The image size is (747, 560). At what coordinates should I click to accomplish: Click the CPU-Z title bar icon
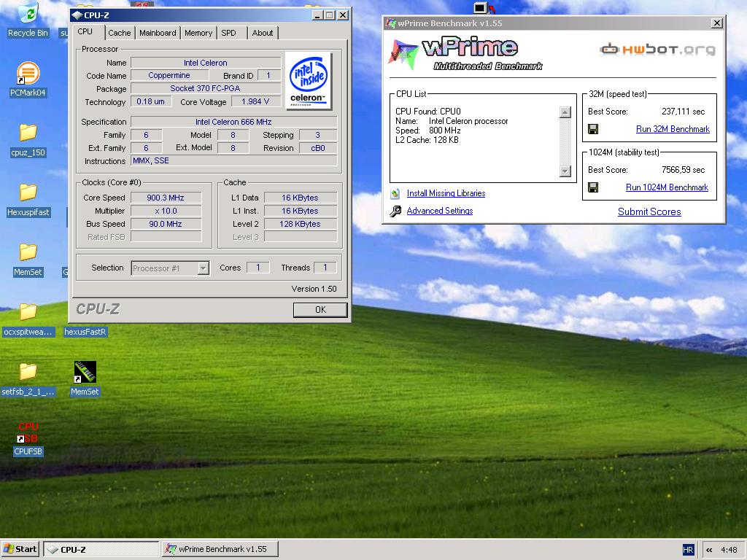tap(77, 15)
